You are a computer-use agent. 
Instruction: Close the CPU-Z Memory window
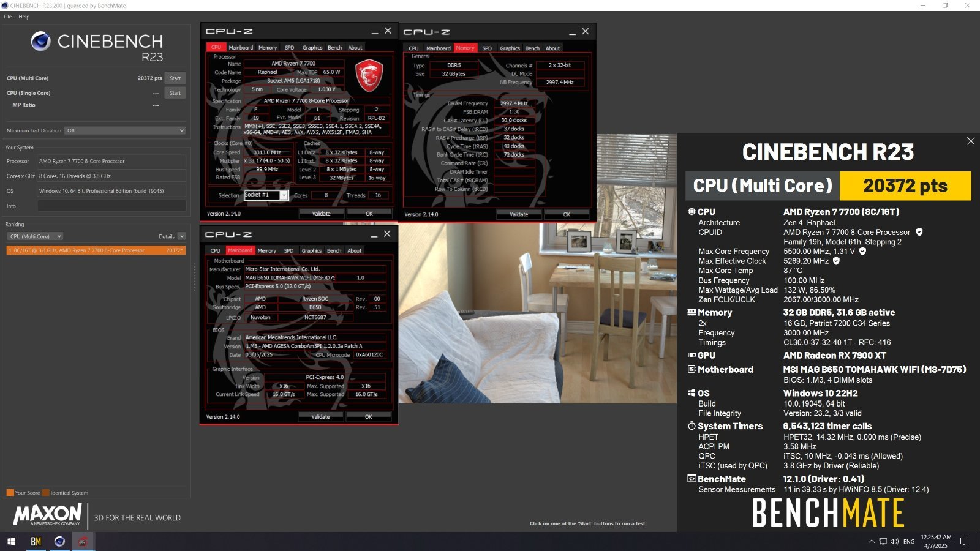(586, 32)
